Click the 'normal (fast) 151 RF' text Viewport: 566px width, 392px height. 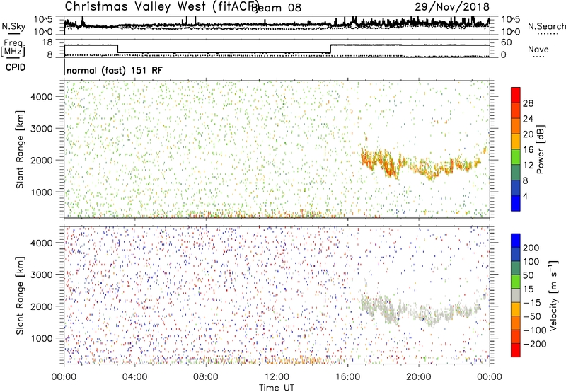[115, 70]
